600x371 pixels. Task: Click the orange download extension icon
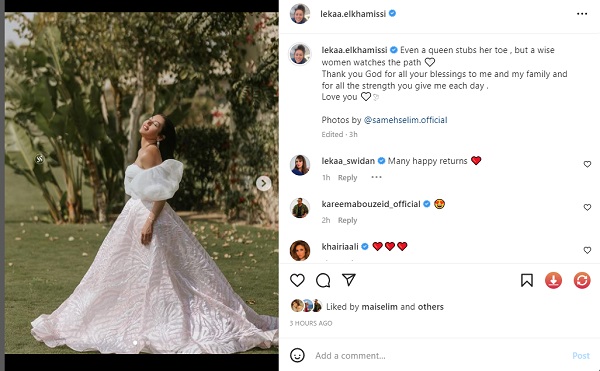553,280
